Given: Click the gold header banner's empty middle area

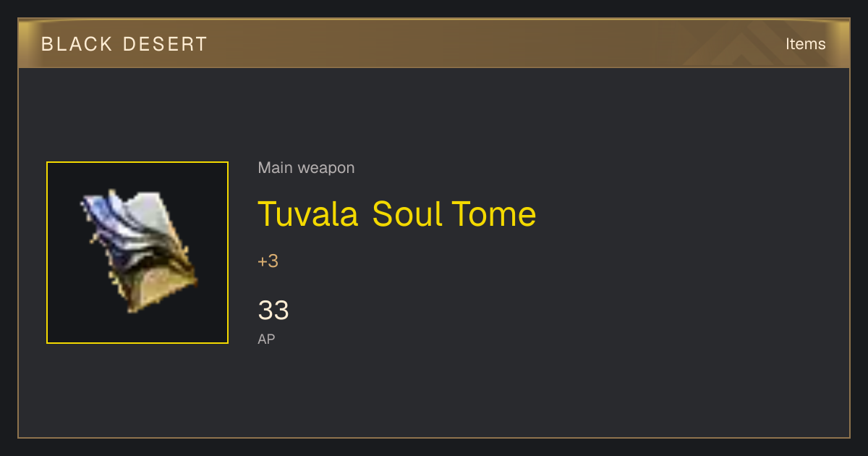Looking at the screenshot, I should click(448, 43).
